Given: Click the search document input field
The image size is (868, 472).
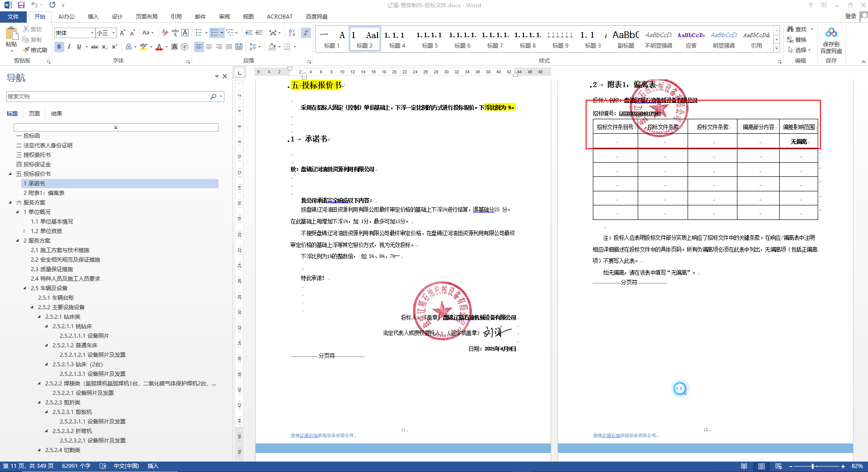Looking at the screenshot, I should coord(108,97).
